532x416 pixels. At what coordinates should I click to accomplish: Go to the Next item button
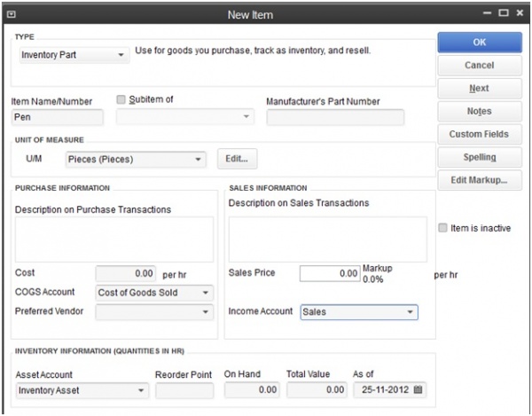[x=479, y=89]
